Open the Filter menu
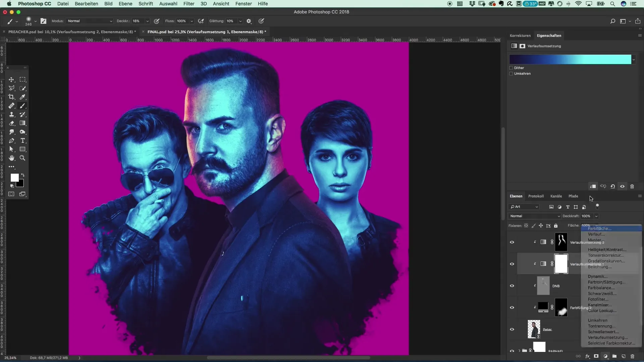Viewport: 644px width, 362px height. (189, 4)
